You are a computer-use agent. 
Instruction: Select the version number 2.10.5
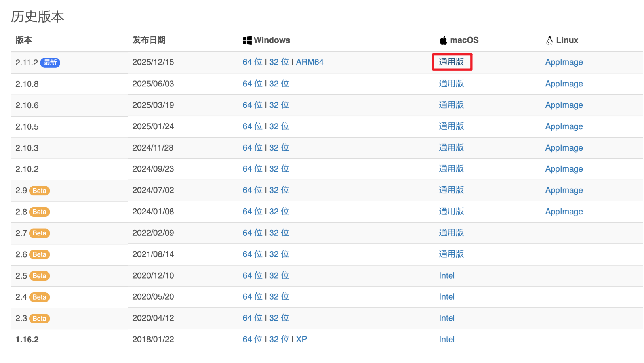pyautogui.click(x=27, y=127)
